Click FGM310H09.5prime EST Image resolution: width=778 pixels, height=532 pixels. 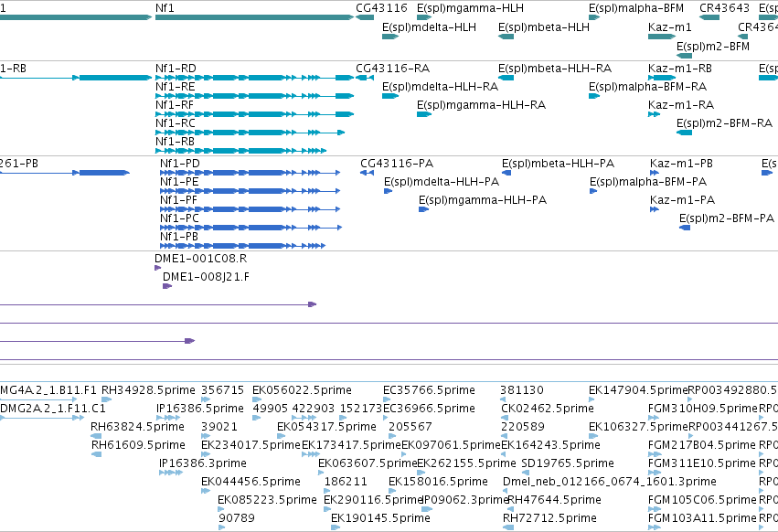(x=654, y=418)
